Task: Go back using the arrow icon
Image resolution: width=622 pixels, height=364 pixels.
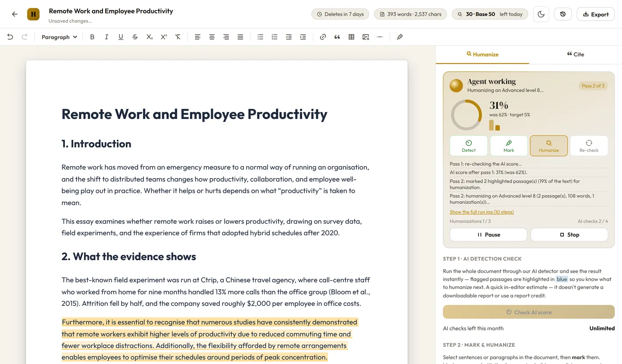Action: (x=15, y=14)
